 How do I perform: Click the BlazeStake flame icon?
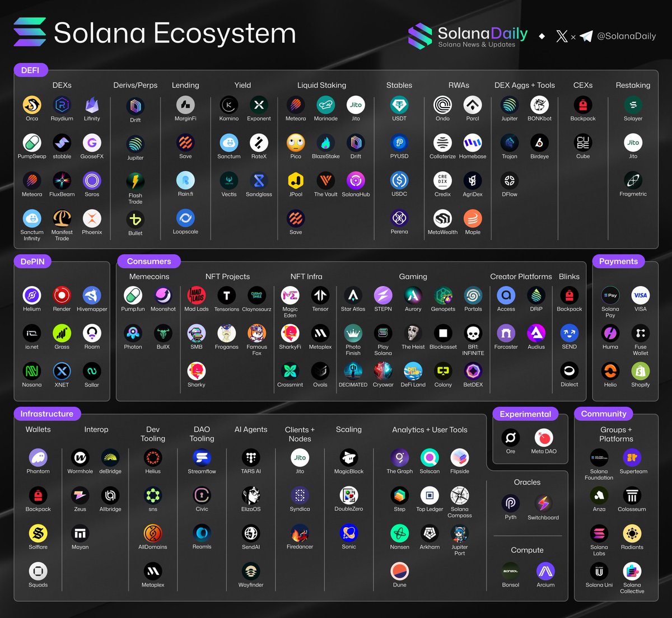tap(325, 143)
